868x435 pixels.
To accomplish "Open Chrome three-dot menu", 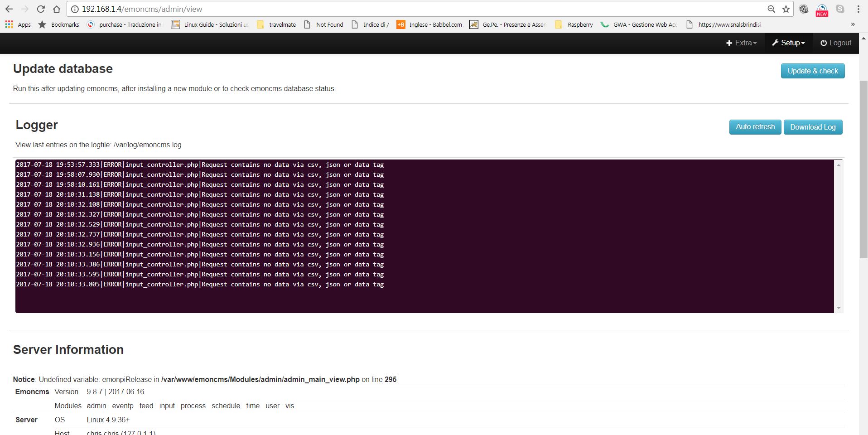I will coord(858,9).
